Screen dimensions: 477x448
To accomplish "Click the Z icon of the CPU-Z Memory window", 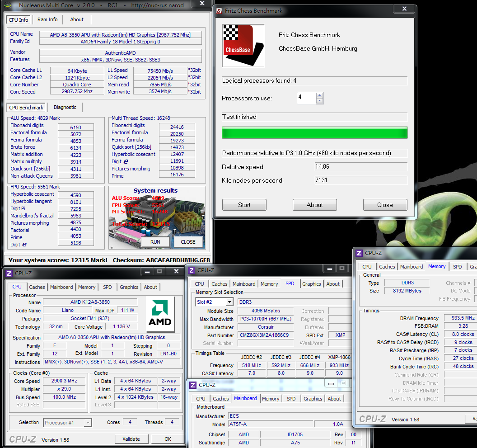I will [359, 253].
